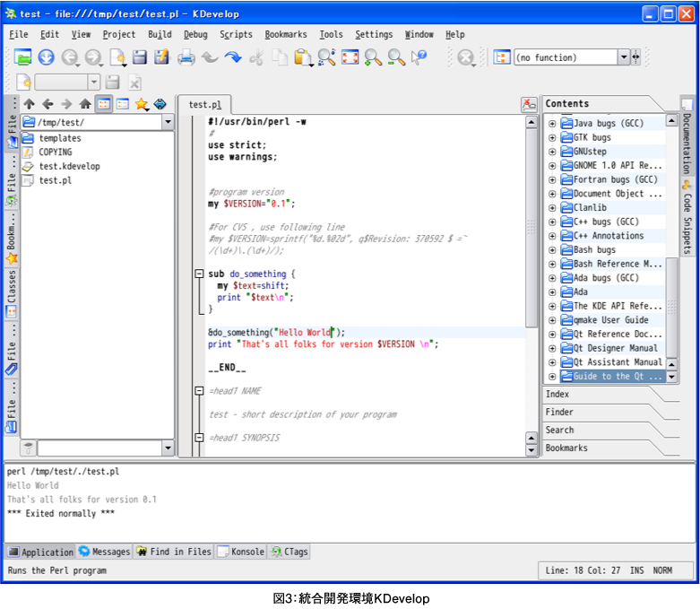The image size is (700, 609).
Task: Click the filter text field below file list
Action: pos(99,448)
